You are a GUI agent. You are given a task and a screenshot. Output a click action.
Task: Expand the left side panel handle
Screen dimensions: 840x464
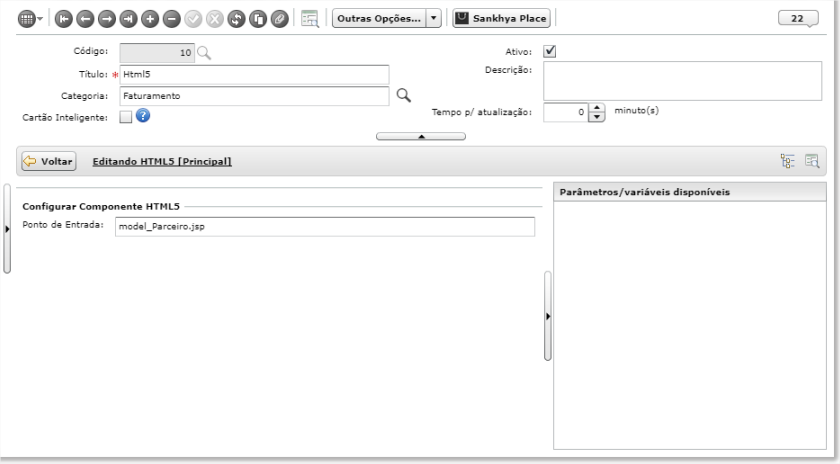click(x=7, y=229)
